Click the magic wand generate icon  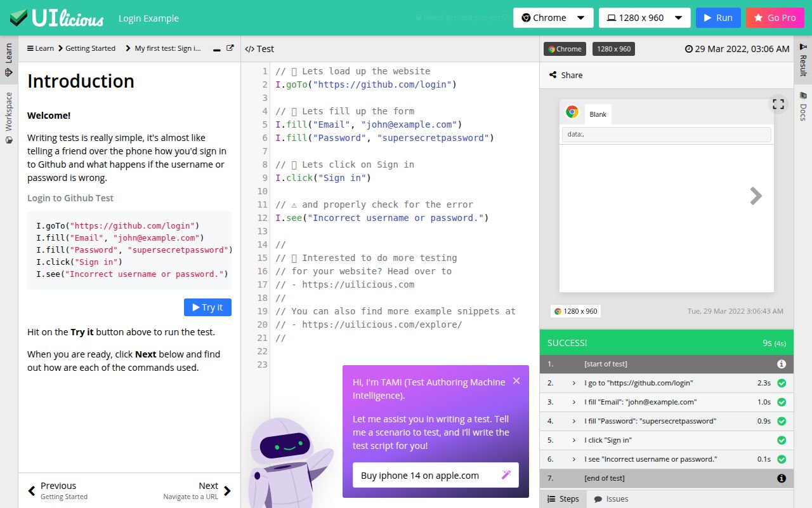pos(506,475)
